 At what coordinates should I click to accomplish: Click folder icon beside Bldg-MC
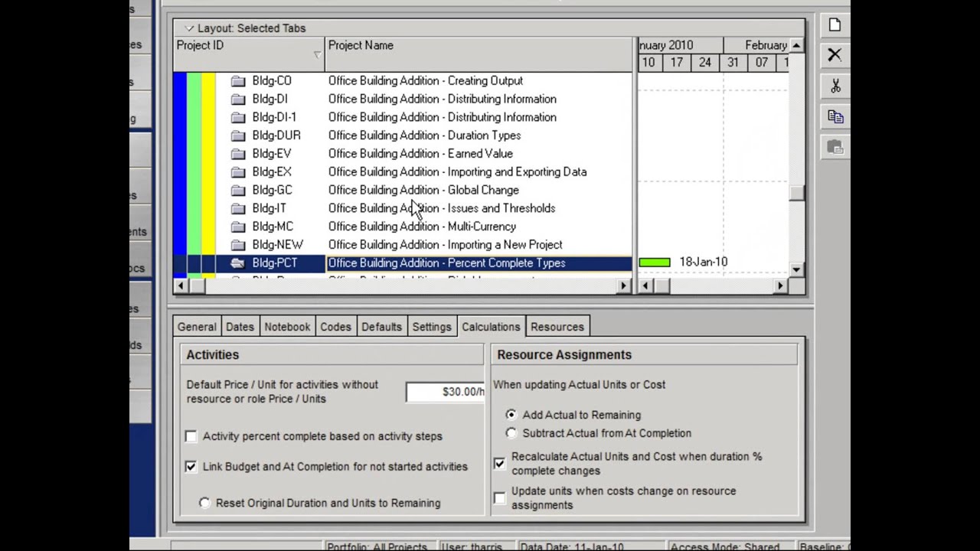(238, 227)
